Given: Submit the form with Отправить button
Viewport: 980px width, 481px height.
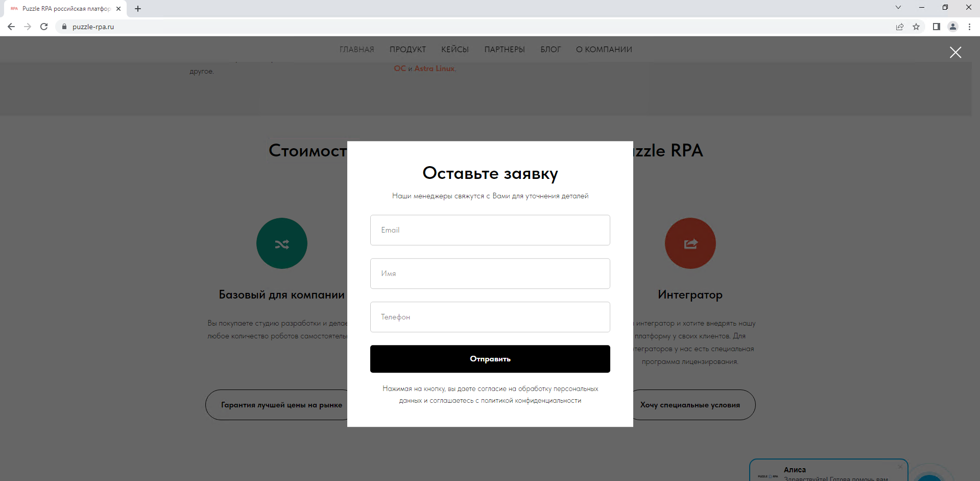Looking at the screenshot, I should tap(490, 359).
